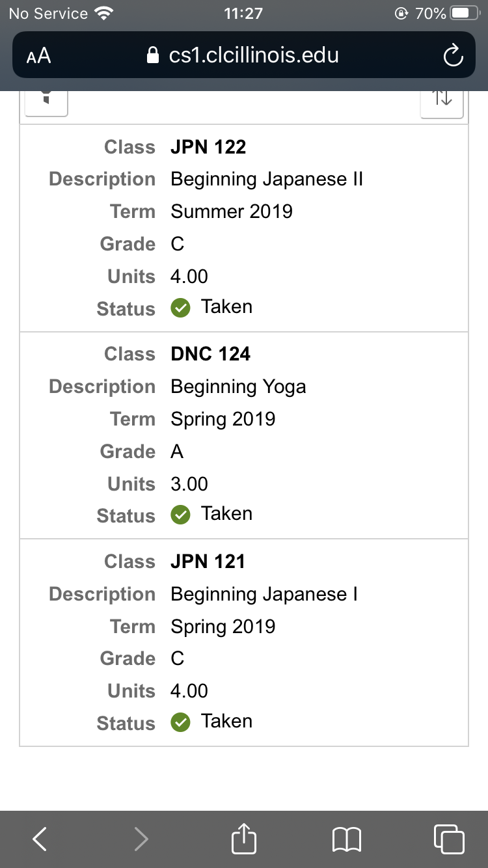Viewport: 488px width, 868px height.
Task: Tap the sort arrows button above course list
Action: pyautogui.click(x=442, y=99)
